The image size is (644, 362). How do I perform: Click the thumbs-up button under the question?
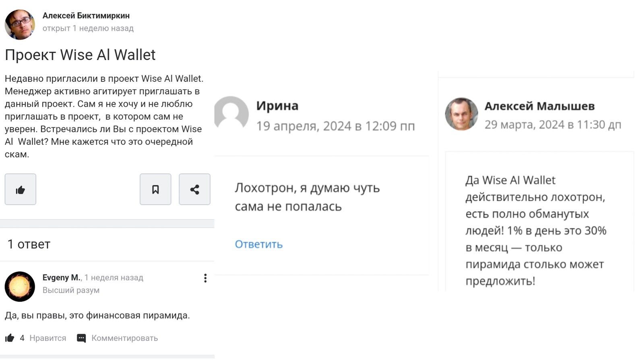(20, 189)
